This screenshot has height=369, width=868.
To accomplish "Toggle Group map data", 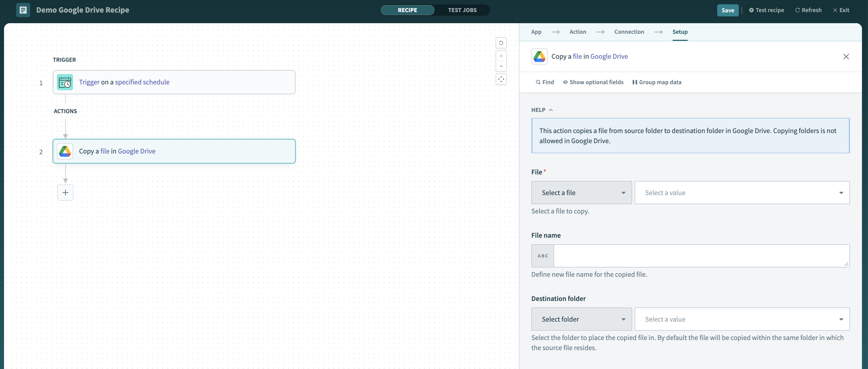I will (x=657, y=82).
